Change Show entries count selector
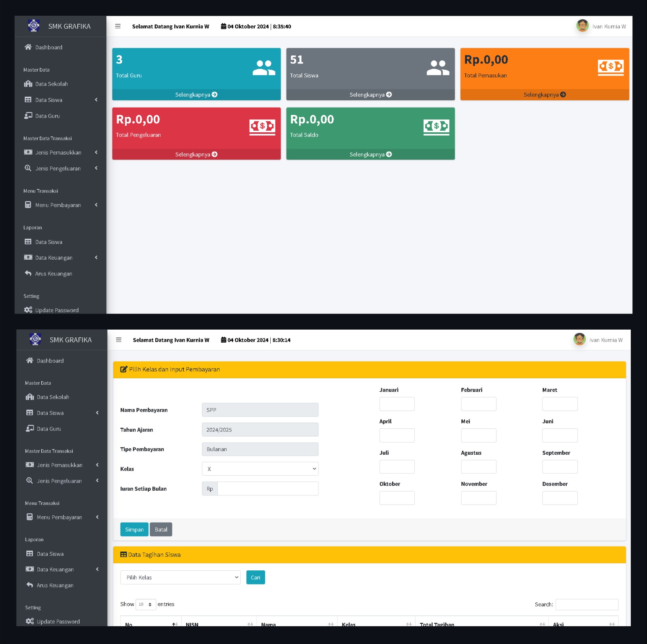 tap(146, 604)
